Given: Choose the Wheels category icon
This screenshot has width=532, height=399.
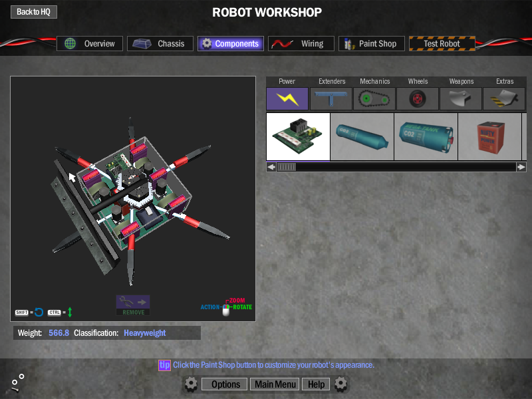Looking at the screenshot, I should (418, 99).
